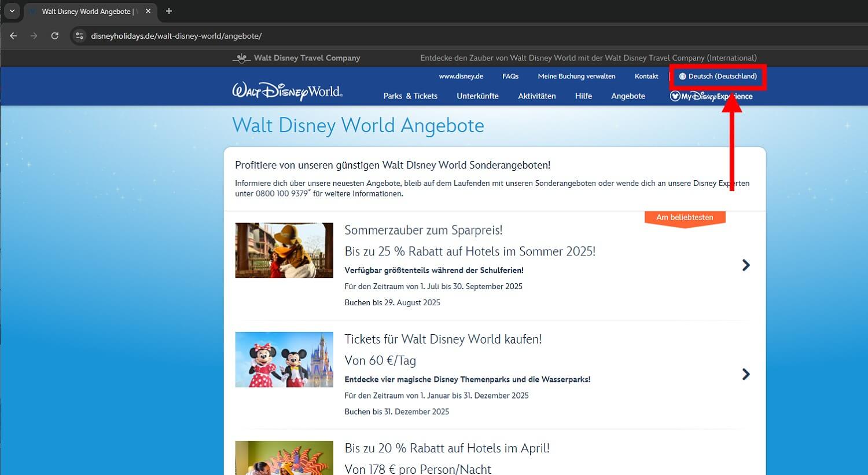868x475 pixels.
Task: Open the Deutsch (Deutschland) language selector
Action: (718, 76)
